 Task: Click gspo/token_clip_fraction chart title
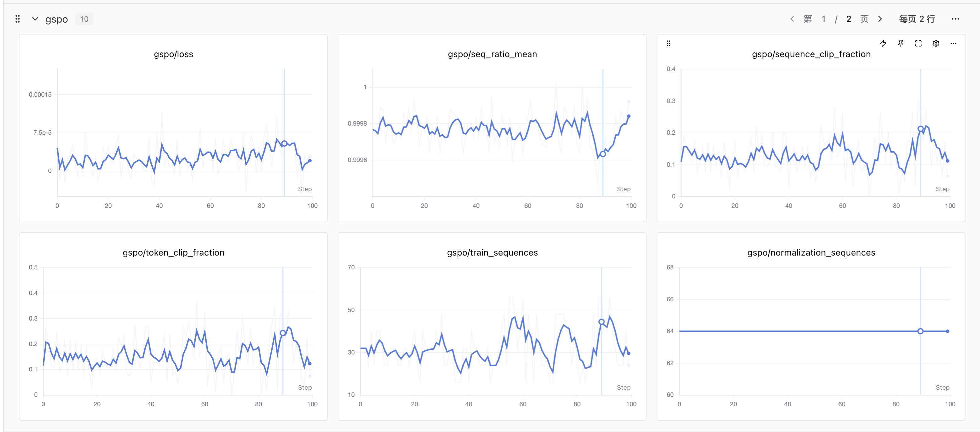pos(173,252)
